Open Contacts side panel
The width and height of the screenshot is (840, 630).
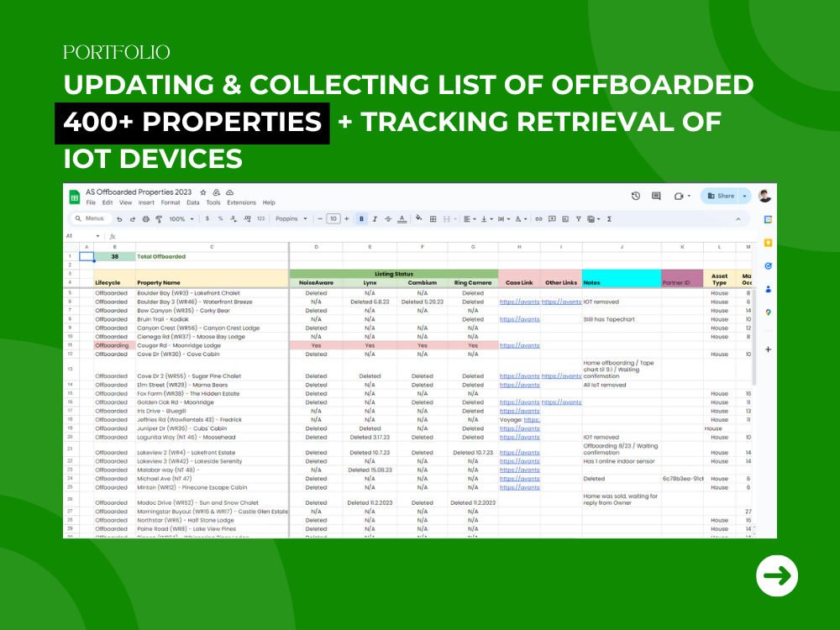click(x=769, y=289)
